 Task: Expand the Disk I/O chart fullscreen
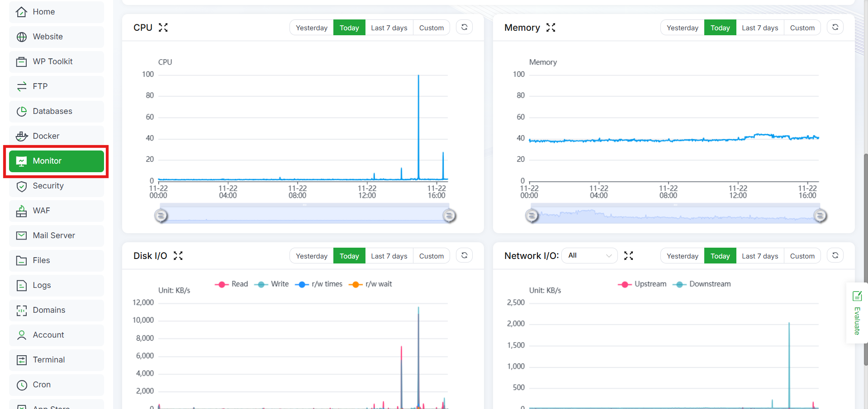(x=178, y=256)
